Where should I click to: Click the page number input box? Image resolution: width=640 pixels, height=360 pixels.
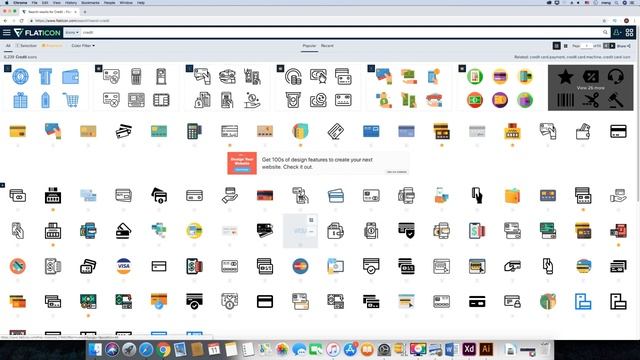tap(586, 46)
